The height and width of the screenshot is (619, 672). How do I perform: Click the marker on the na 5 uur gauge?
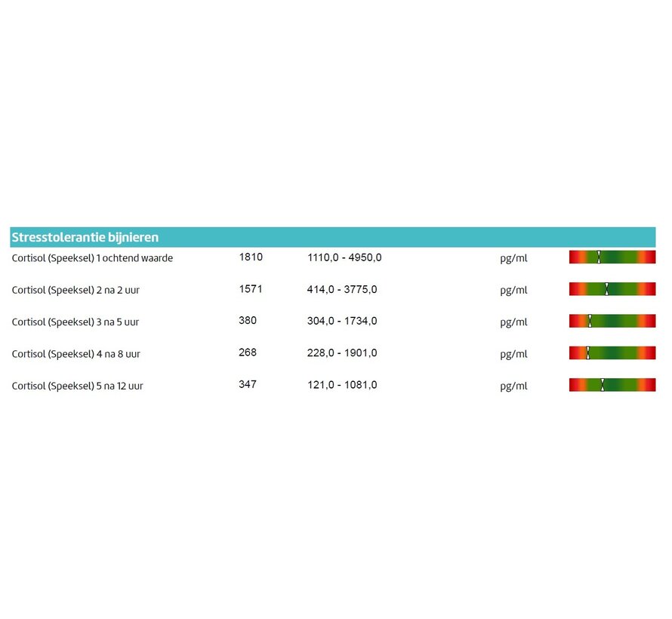[x=590, y=321]
